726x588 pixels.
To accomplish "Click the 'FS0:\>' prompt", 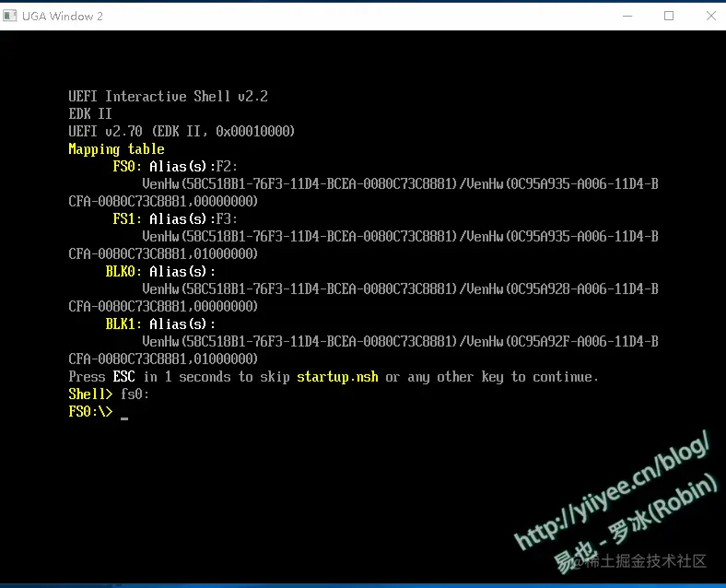I will click(x=90, y=412).
